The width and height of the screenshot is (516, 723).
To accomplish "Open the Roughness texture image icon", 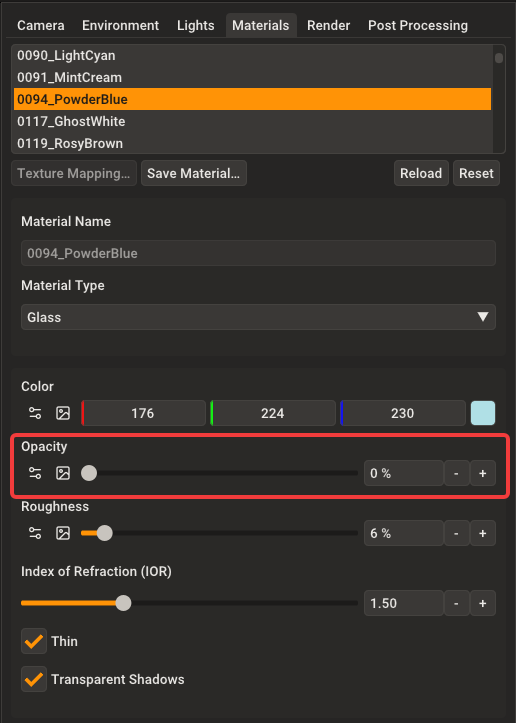I will [63, 533].
